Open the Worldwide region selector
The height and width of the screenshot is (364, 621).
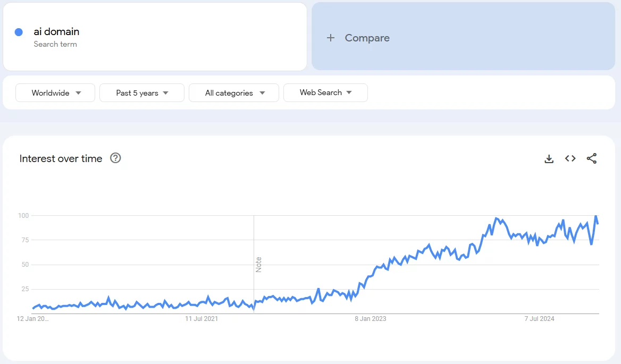(x=55, y=92)
